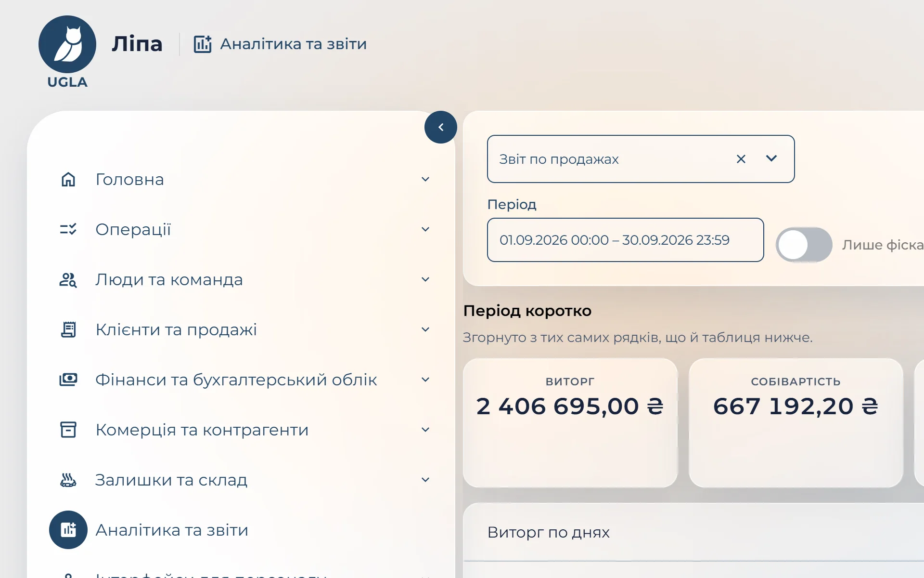Clear the Звіт по продажах selection

coord(741,159)
